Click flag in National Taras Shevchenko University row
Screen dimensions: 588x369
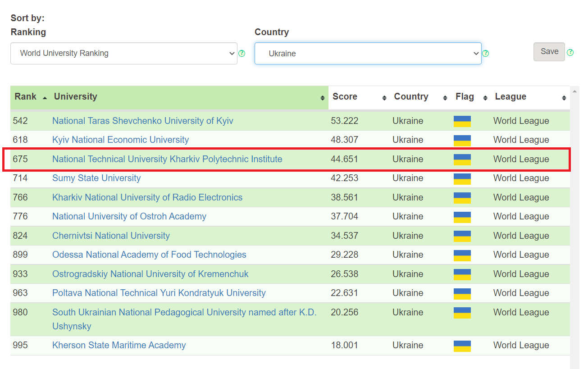tap(462, 122)
